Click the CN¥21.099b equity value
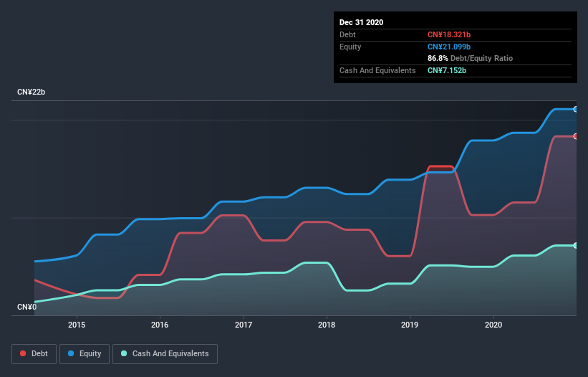The height and width of the screenshot is (377, 588). 449,47
